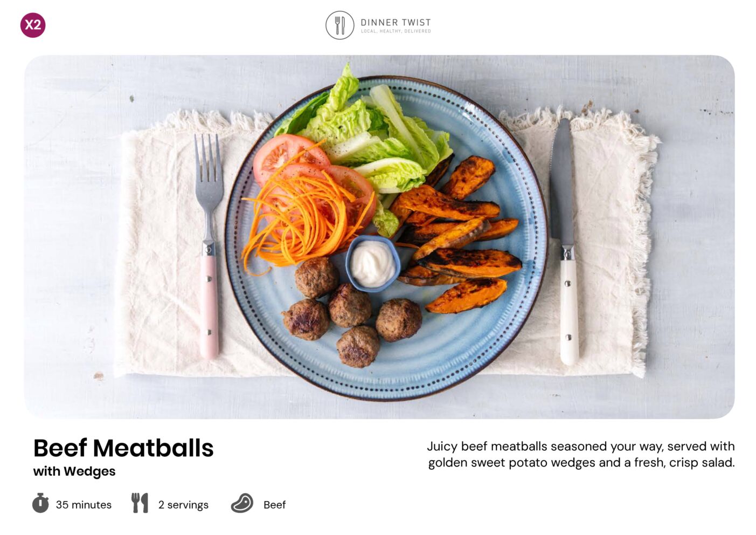
Task: Click the white-handled knife in the photo
Action: click(565, 242)
